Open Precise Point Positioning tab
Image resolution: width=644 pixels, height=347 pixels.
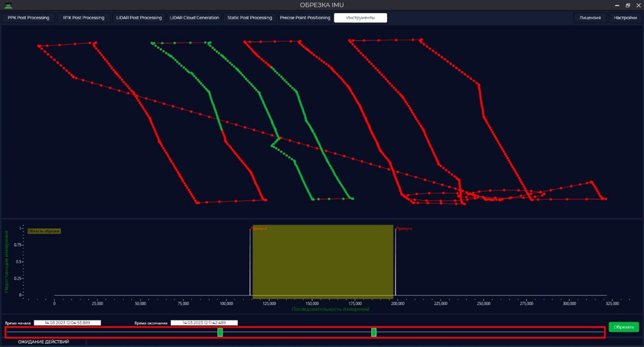(x=305, y=18)
